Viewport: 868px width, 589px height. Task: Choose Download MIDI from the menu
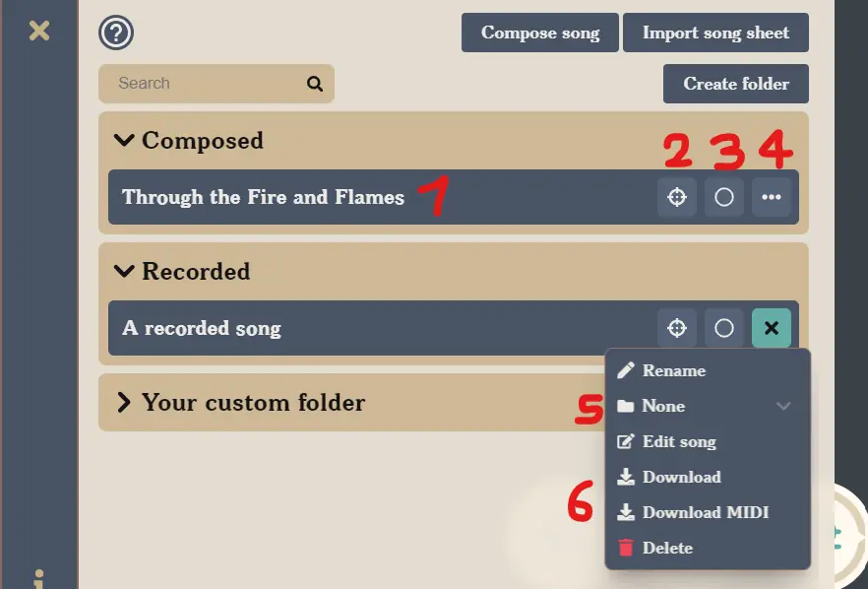click(702, 512)
